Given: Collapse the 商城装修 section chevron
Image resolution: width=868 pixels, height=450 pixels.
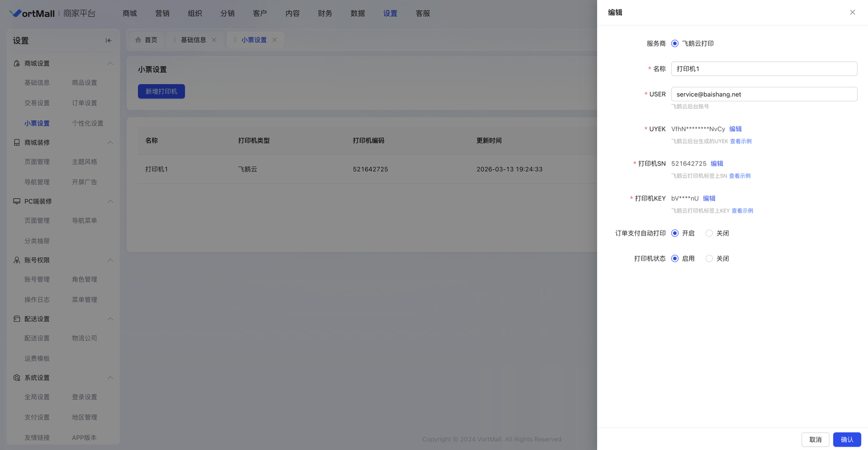Looking at the screenshot, I should [x=110, y=143].
